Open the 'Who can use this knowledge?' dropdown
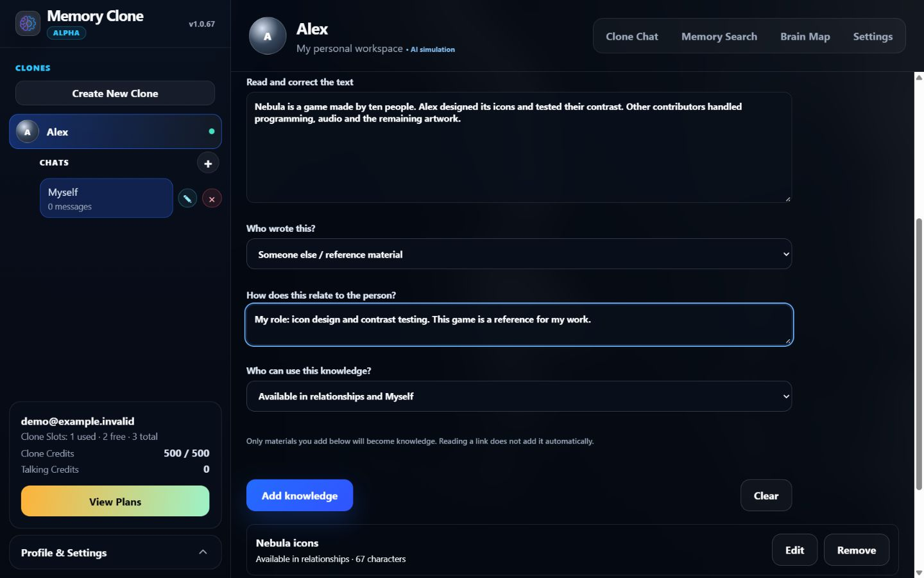 coord(519,396)
